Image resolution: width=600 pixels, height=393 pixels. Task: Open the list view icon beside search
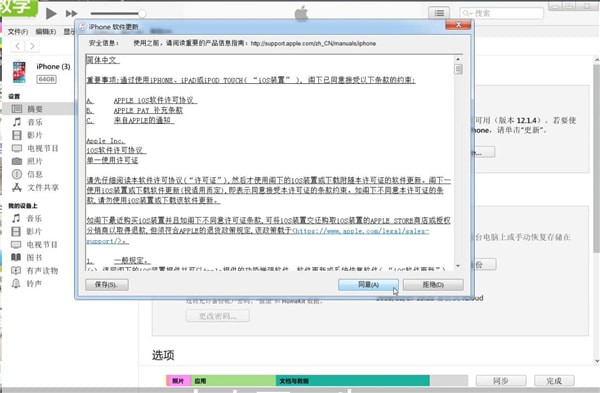pyautogui.click(x=439, y=13)
